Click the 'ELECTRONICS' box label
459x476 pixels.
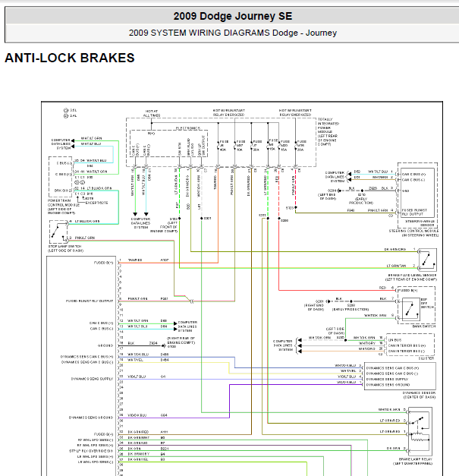click(x=188, y=128)
